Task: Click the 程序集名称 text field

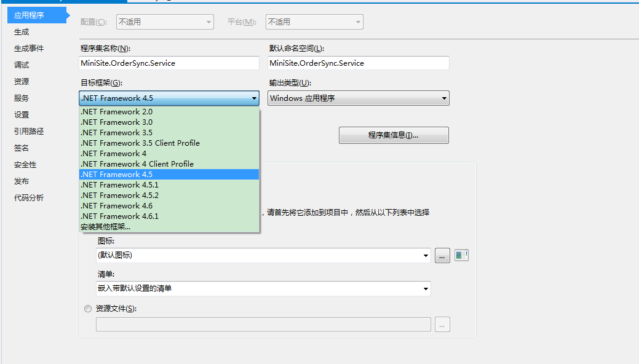Action: pos(169,63)
